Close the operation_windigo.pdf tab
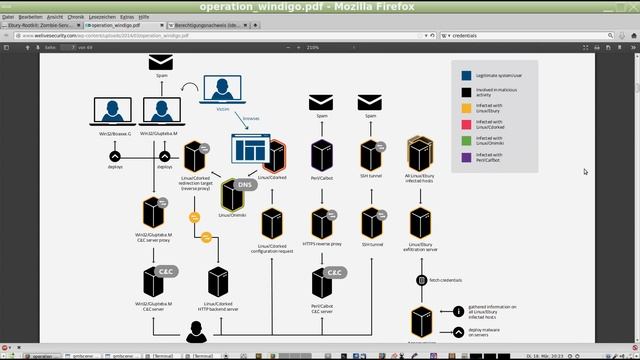 pyautogui.click(x=162, y=25)
